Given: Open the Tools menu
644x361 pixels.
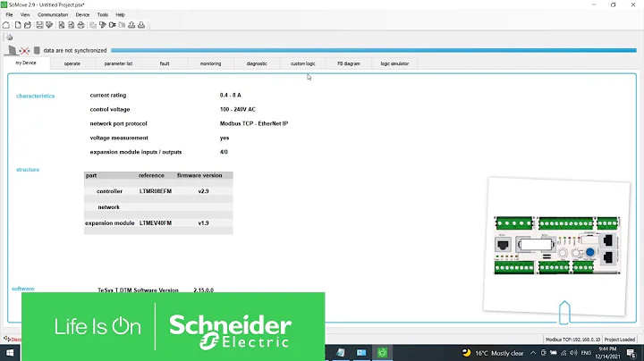Looking at the screenshot, I should [103, 15].
